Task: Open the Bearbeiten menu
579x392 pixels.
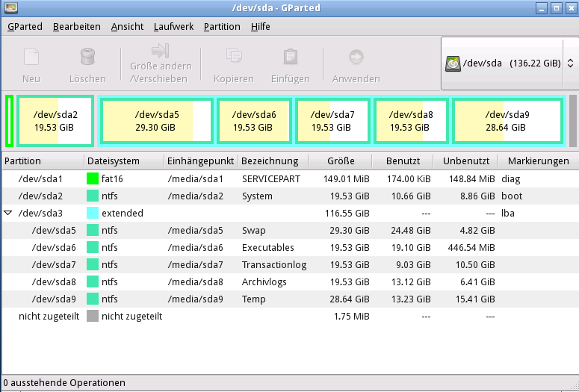Action: pyautogui.click(x=77, y=27)
